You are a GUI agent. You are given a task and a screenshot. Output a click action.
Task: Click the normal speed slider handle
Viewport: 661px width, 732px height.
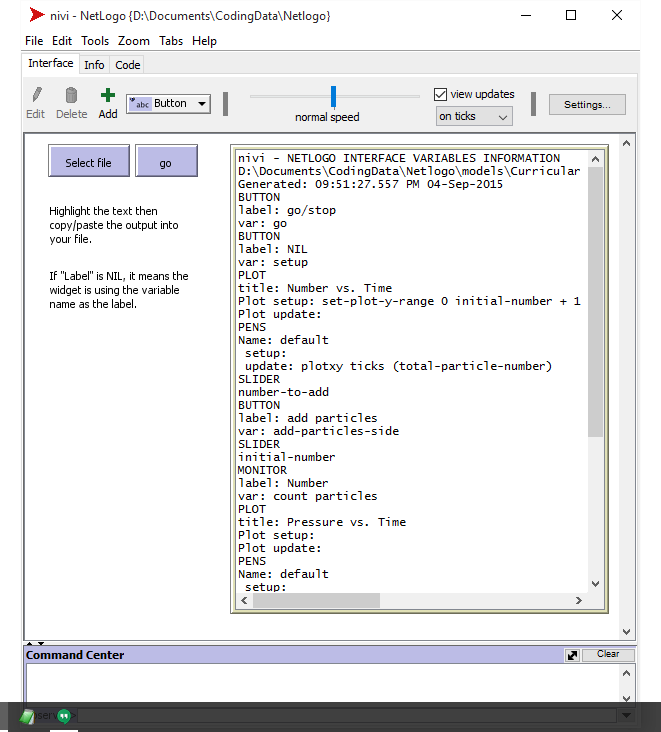(333, 96)
